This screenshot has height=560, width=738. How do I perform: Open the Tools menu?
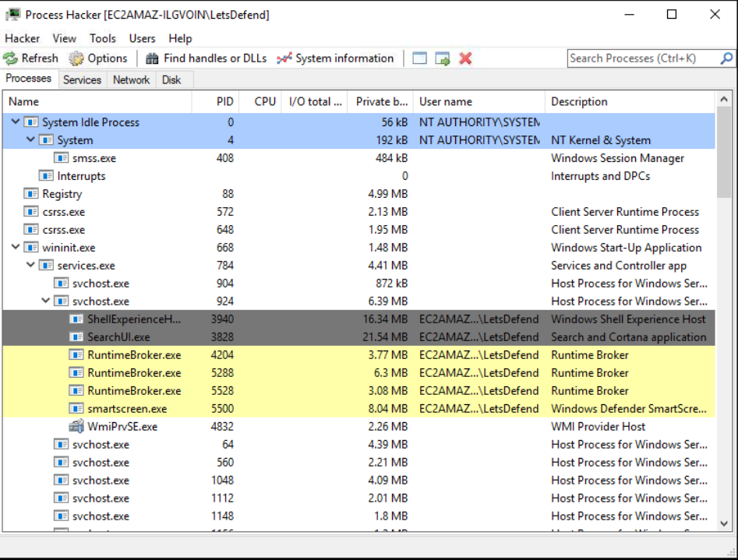click(x=102, y=38)
